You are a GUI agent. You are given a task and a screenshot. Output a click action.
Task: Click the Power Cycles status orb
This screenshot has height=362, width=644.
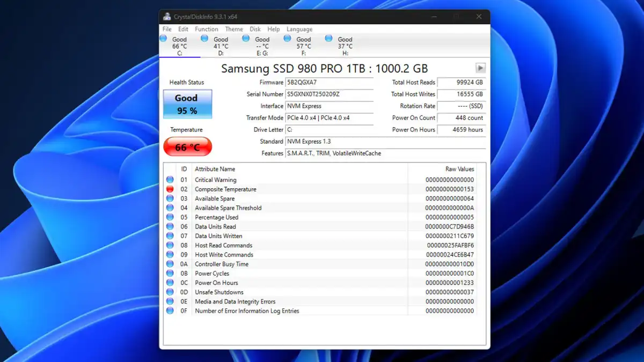(170, 274)
